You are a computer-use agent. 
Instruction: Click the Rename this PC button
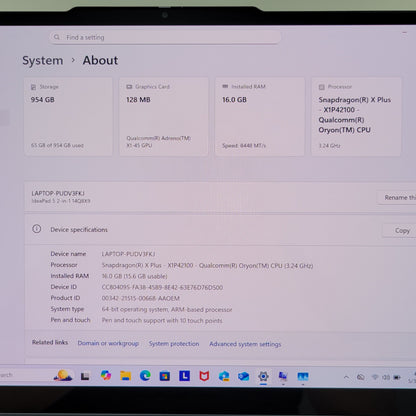point(397,197)
